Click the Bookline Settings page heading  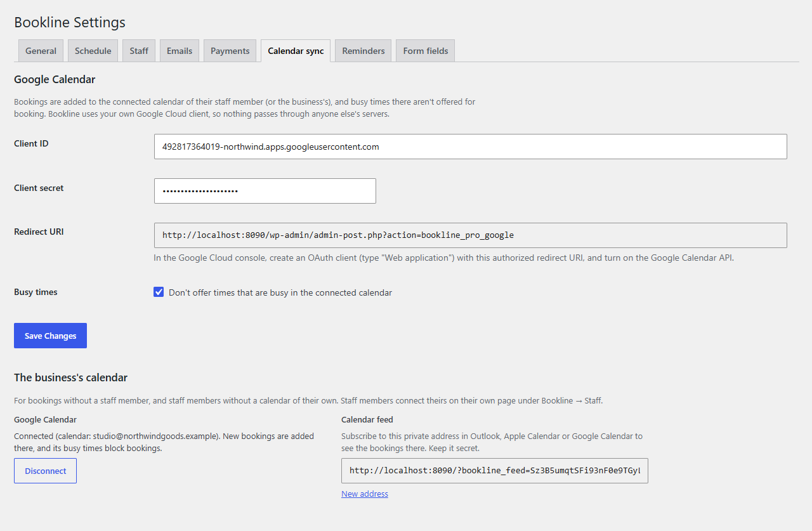coord(70,22)
